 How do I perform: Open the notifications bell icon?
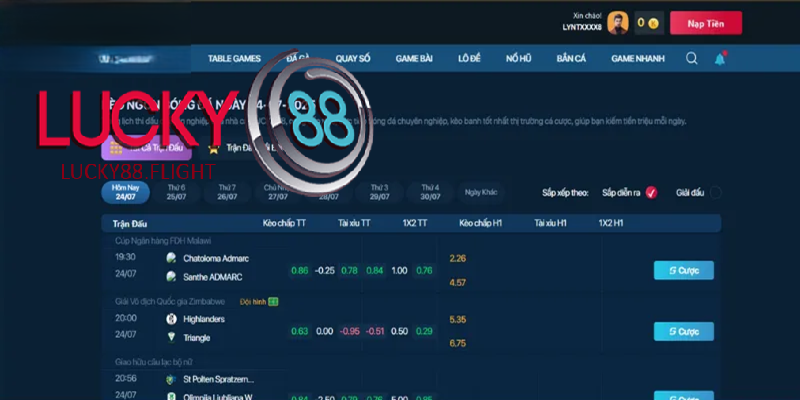tap(720, 59)
